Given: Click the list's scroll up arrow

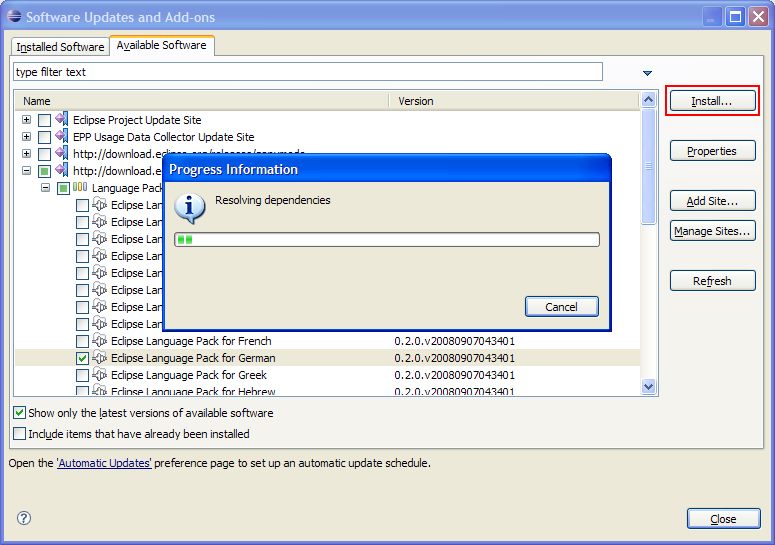Looking at the screenshot, I should pyautogui.click(x=648, y=100).
